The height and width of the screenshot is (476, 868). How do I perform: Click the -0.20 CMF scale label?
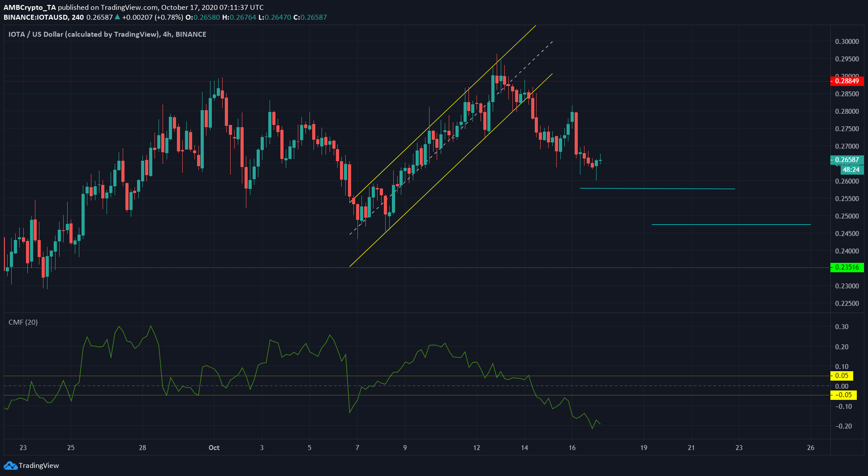843,426
